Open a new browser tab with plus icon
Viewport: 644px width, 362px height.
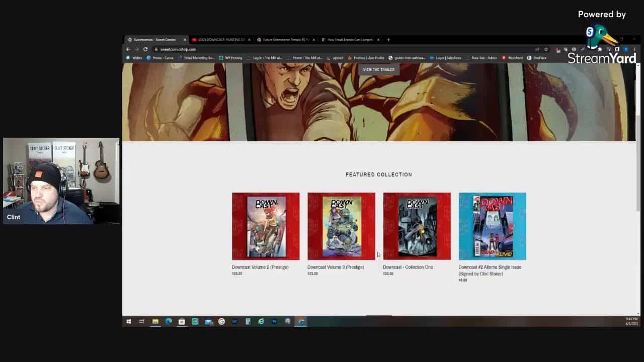pyautogui.click(x=388, y=40)
